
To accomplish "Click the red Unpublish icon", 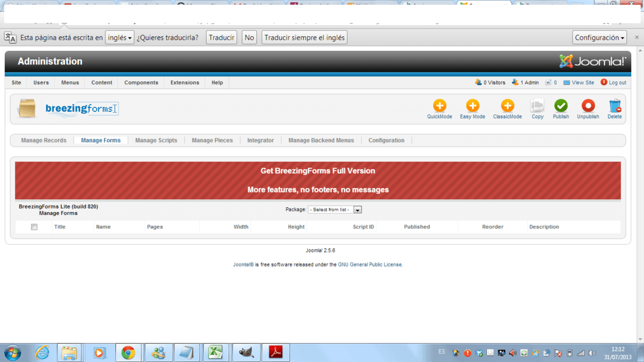I will 588,109.
